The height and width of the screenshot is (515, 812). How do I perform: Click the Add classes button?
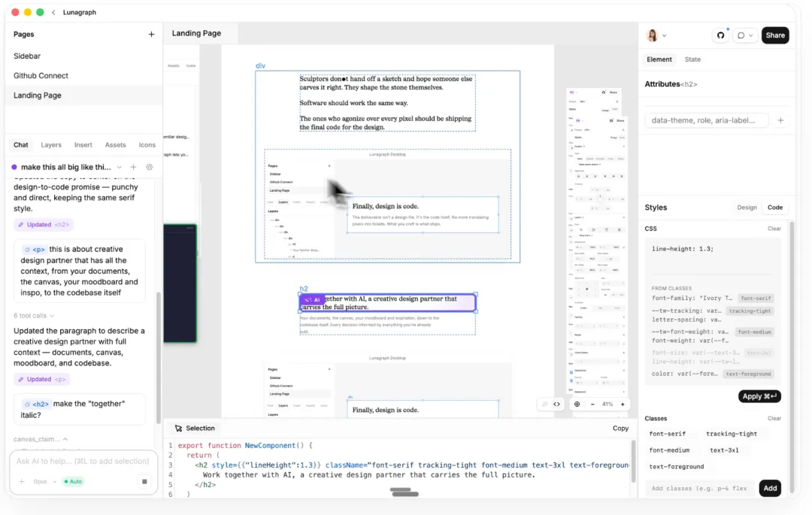click(x=770, y=488)
